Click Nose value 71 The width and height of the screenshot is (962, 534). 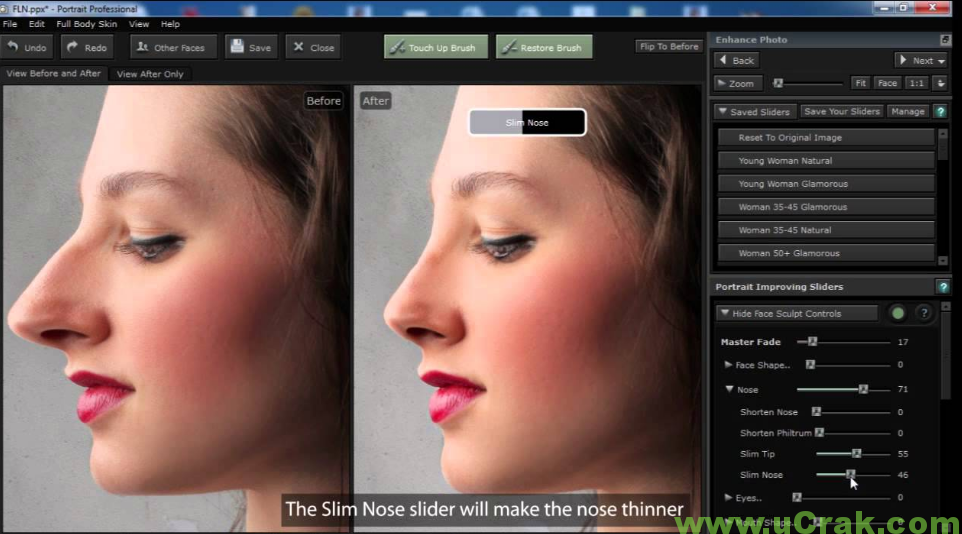point(902,389)
